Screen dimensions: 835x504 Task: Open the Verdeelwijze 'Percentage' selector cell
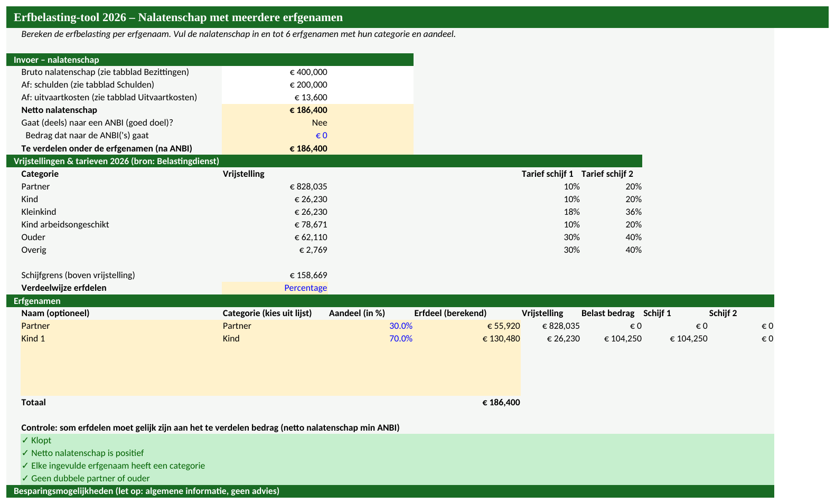pyautogui.click(x=275, y=288)
